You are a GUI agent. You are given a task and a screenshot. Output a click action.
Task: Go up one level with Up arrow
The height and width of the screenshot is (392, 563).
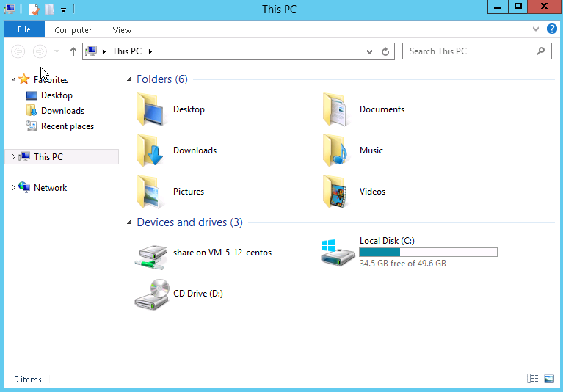click(73, 51)
